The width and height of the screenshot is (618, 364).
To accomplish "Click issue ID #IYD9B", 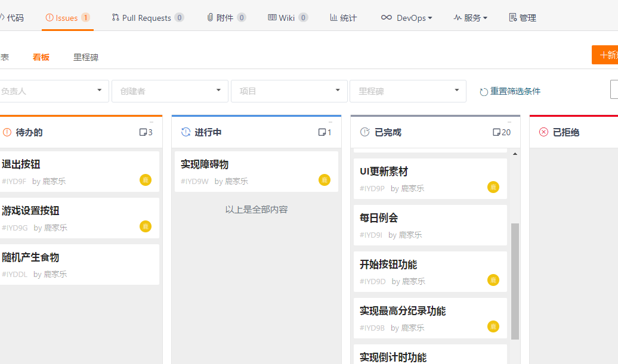I will [x=372, y=328].
